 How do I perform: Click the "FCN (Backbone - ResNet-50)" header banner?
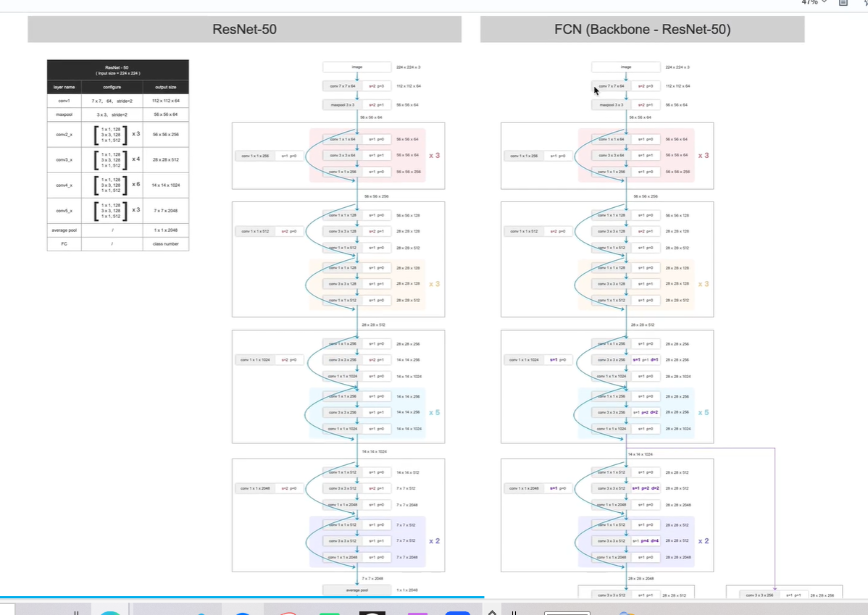642,30
